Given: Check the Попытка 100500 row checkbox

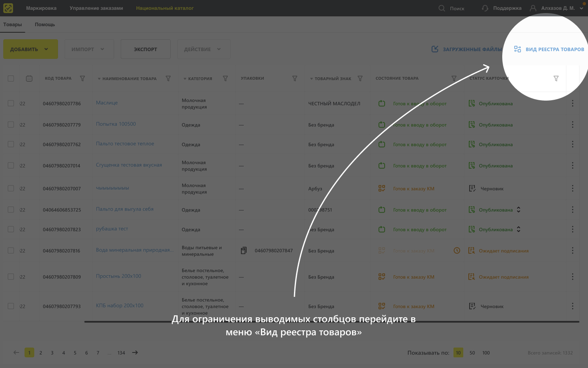Looking at the screenshot, I should (x=11, y=124).
